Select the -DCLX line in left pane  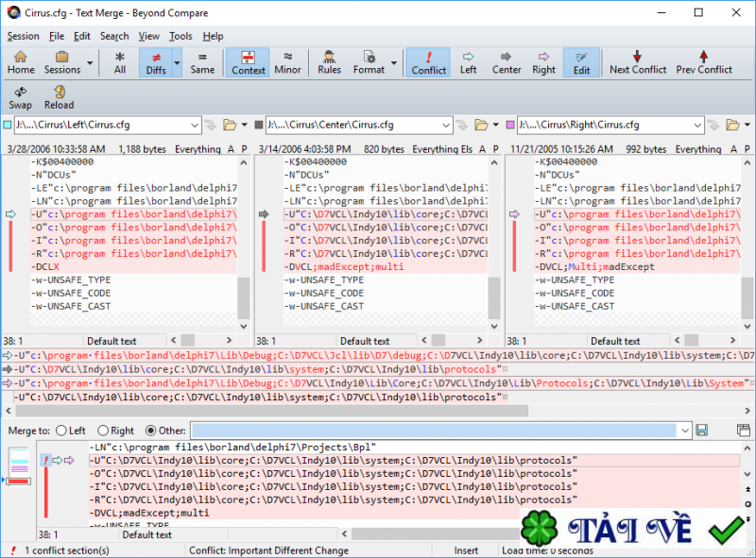pyautogui.click(x=133, y=267)
